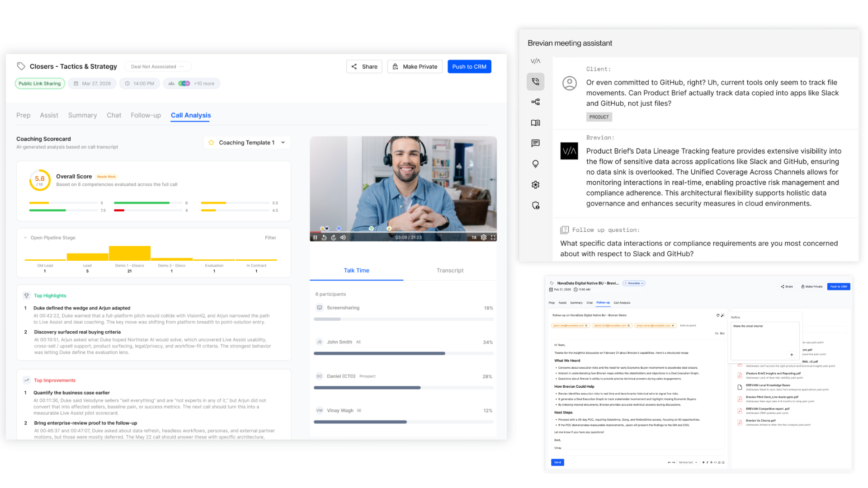This screenshot has width=868, height=488.
Task: Switch to the Assist tab in Closers window
Action: pyautogui.click(x=49, y=115)
